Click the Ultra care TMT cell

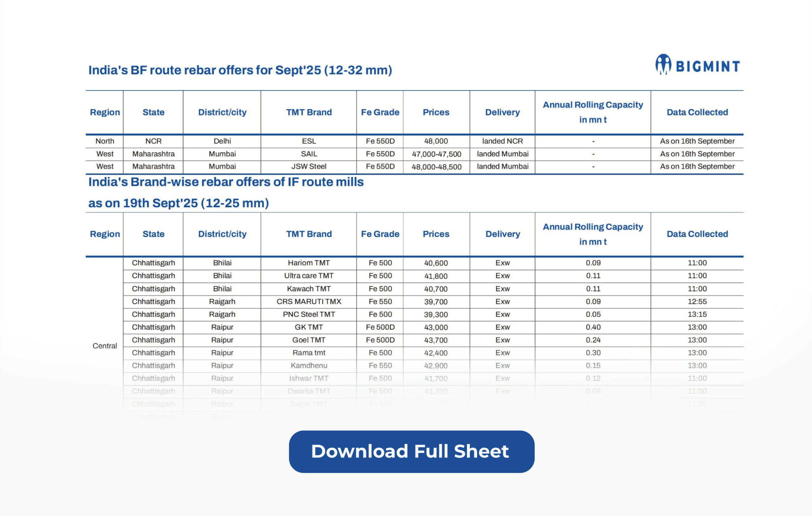coord(309,276)
